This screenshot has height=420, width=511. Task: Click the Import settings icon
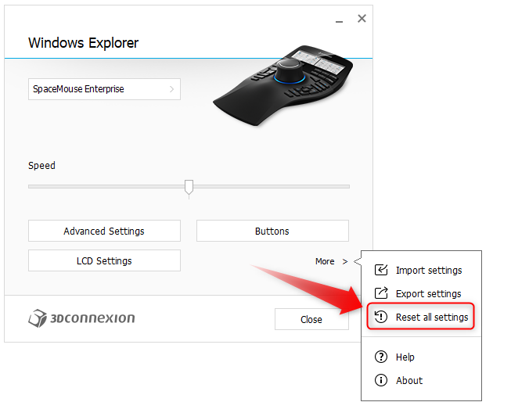(x=380, y=270)
